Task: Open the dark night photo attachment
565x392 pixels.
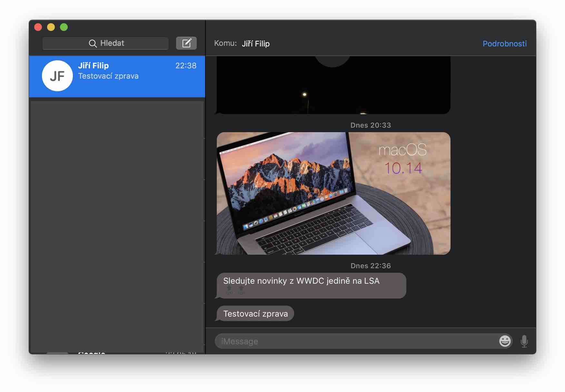Action: pyautogui.click(x=333, y=85)
